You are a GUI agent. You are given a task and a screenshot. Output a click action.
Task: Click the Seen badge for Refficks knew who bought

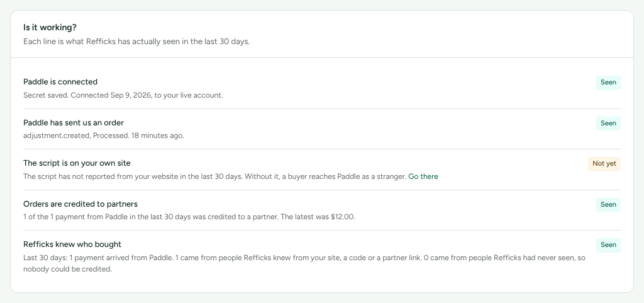click(x=608, y=245)
